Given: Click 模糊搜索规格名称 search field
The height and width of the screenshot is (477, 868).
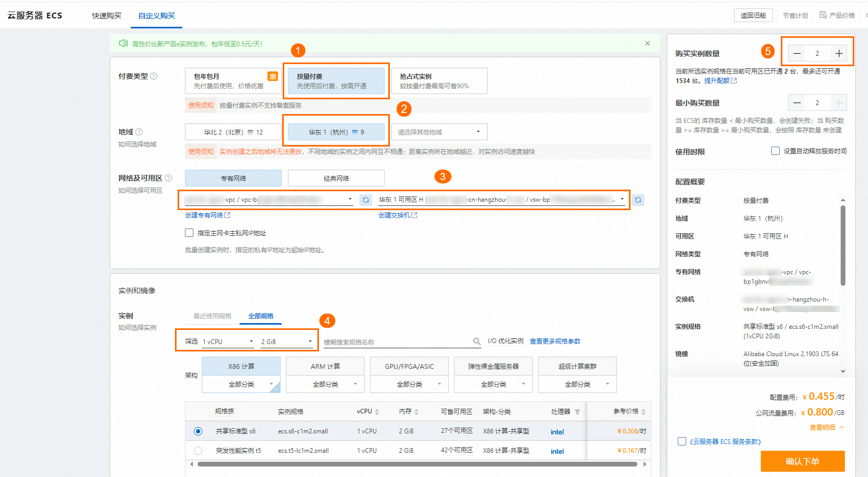Looking at the screenshot, I should (x=397, y=342).
